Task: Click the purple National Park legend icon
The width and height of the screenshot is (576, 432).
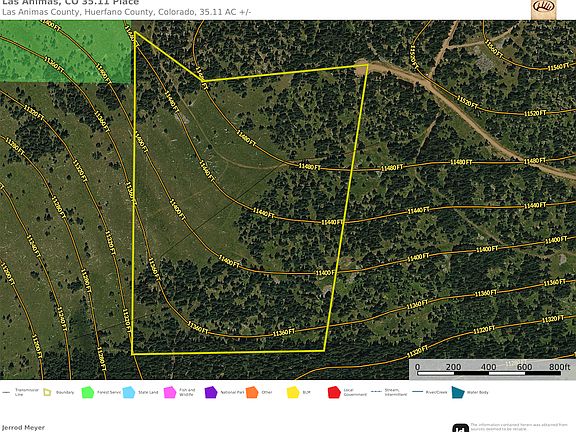Action: [211, 392]
